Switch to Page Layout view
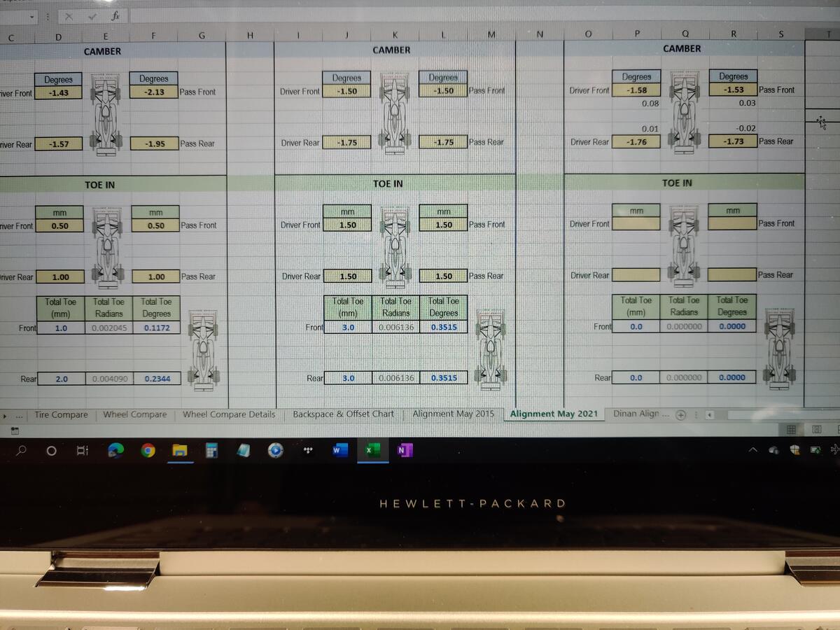The image size is (840, 630). click(816, 429)
